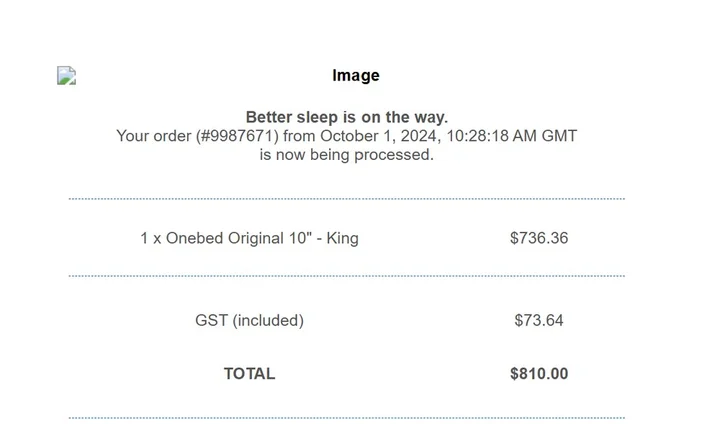Click the "GST (included)" label
This screenshot has width=720, height=424.
[249, 321]
